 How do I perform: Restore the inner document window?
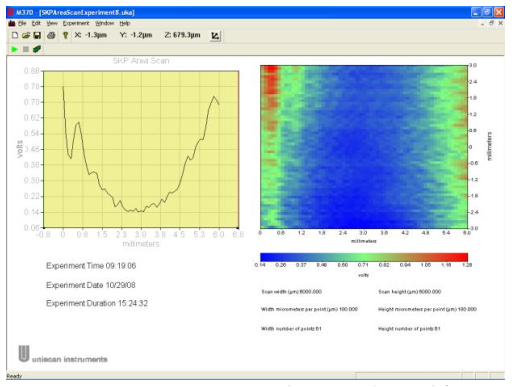(491, 23)
